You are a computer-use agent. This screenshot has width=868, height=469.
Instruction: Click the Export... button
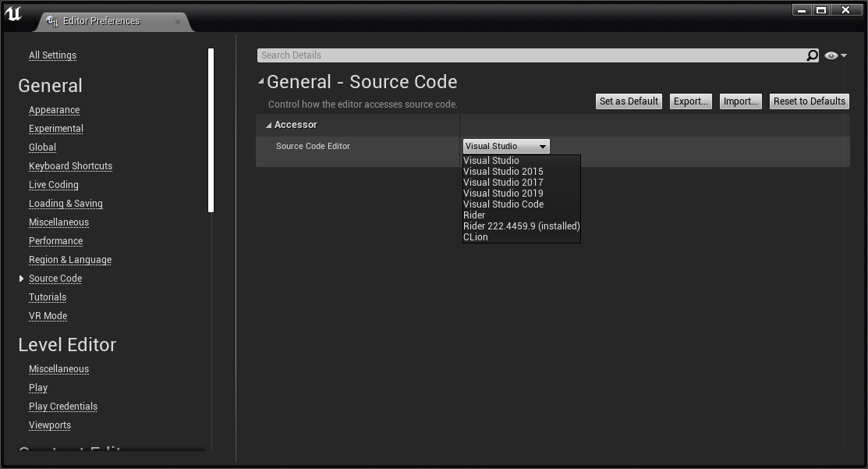click(691, 101)
